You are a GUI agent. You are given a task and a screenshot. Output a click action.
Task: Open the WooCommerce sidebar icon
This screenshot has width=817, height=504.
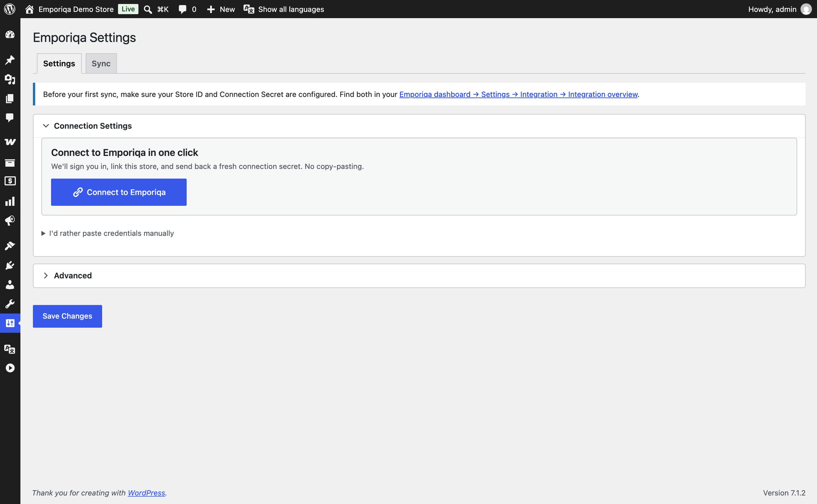point(10,142)
